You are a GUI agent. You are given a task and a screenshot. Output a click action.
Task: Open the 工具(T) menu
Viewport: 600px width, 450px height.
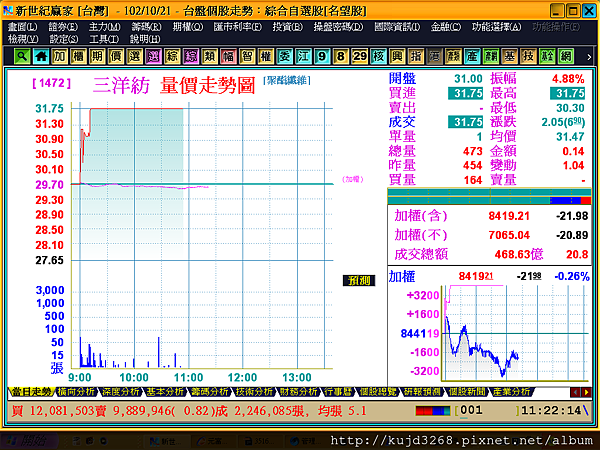tap(104, 39)
